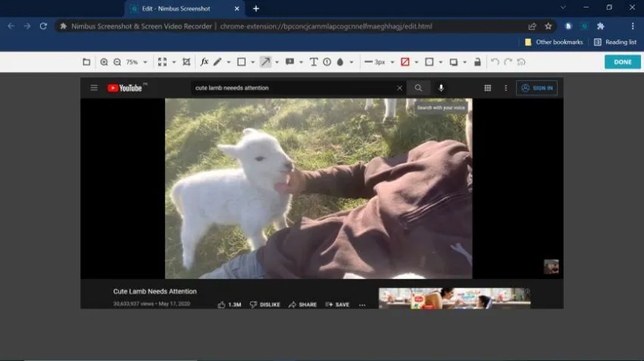
Task: Click the red outline color swatch
Action: click(405, 62)
